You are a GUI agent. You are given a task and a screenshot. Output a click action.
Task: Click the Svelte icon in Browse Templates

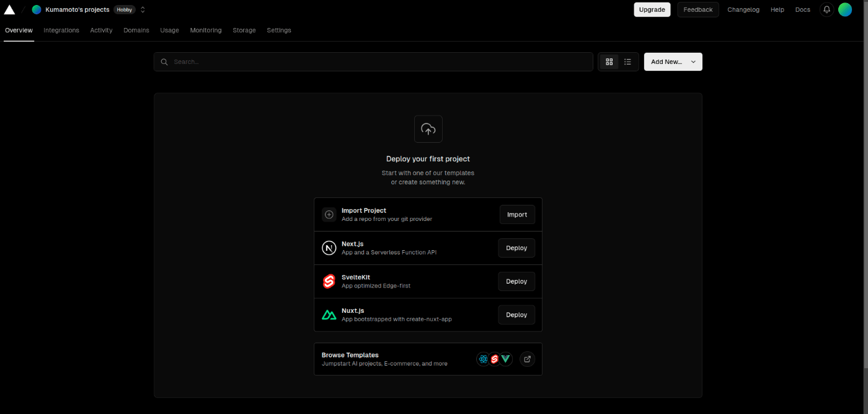tap(495, 359)
